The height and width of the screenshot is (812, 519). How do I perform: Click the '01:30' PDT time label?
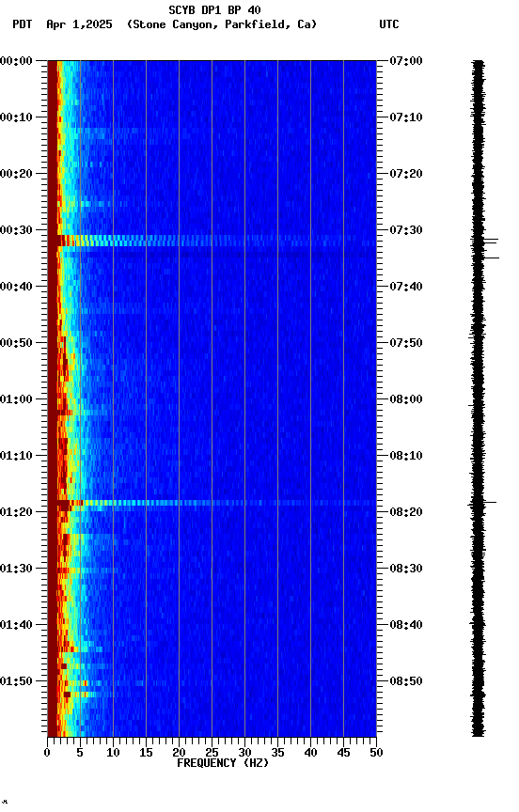(x=16, y=570)
